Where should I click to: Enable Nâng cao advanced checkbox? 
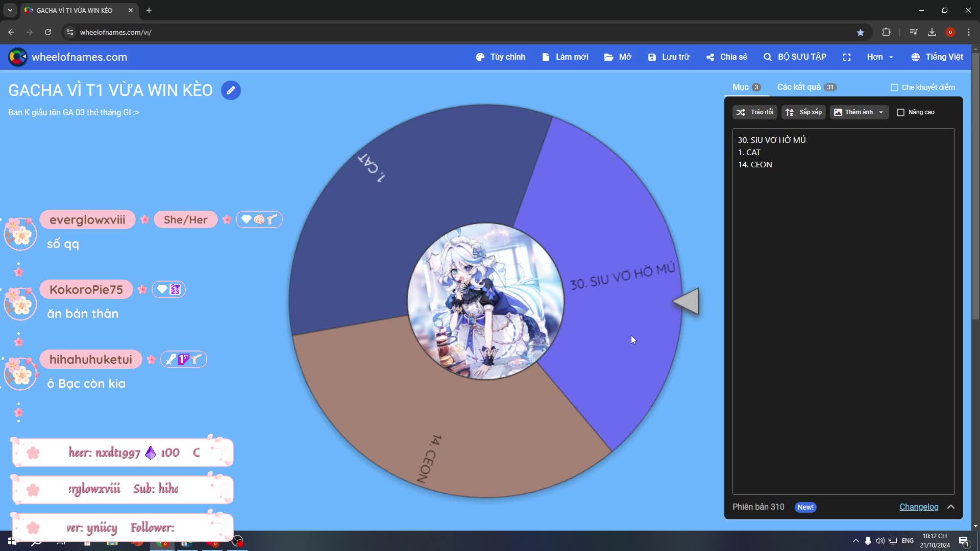point(900,112)
